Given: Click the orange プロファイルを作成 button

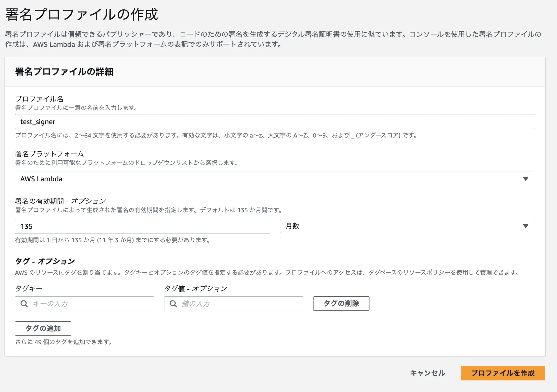Looking at the screenshot, I should point(503,373).
